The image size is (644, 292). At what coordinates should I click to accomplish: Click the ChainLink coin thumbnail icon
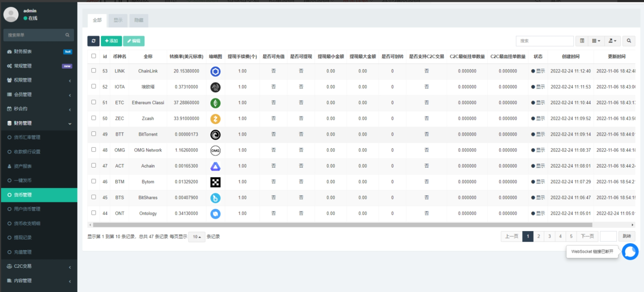point(215,71)
